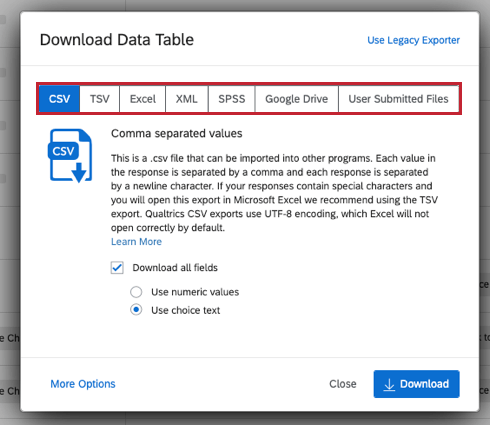Screen dimensions: 490x425
Task: Open the User Submitted Files tab
Action: [x=398, y=99]
